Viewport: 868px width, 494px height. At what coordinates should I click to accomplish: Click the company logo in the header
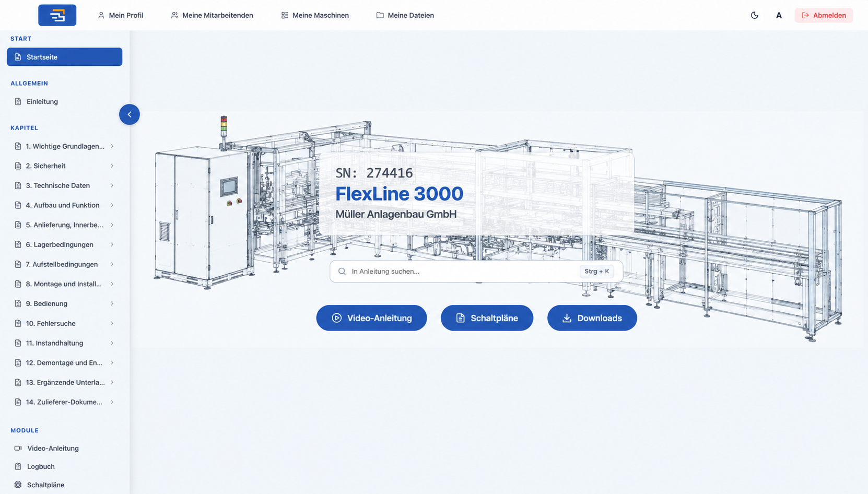coord(57,15)
